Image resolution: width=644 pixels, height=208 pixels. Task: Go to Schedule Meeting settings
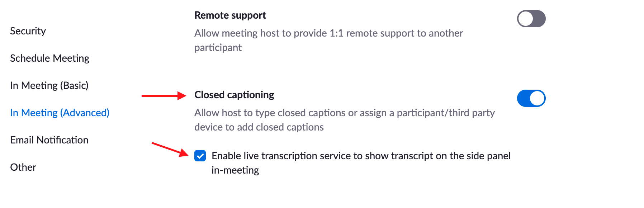click(50, 58)
